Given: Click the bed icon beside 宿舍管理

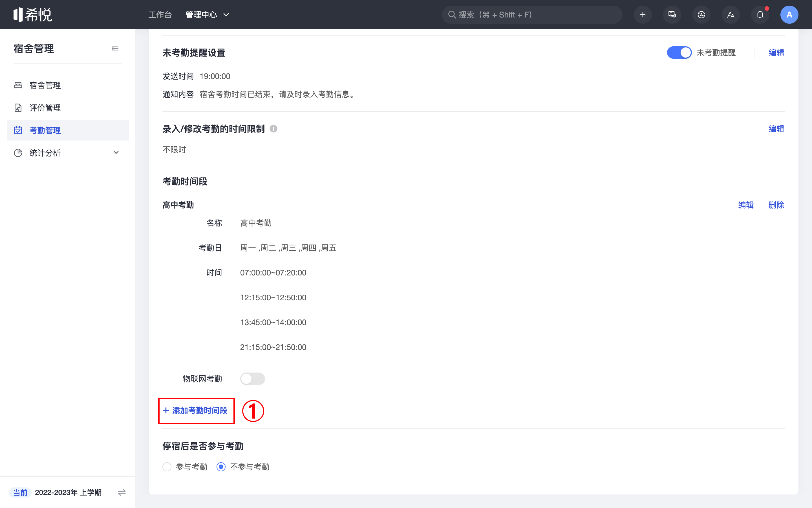Looking at the screenshot, I should tap(18, 85).
